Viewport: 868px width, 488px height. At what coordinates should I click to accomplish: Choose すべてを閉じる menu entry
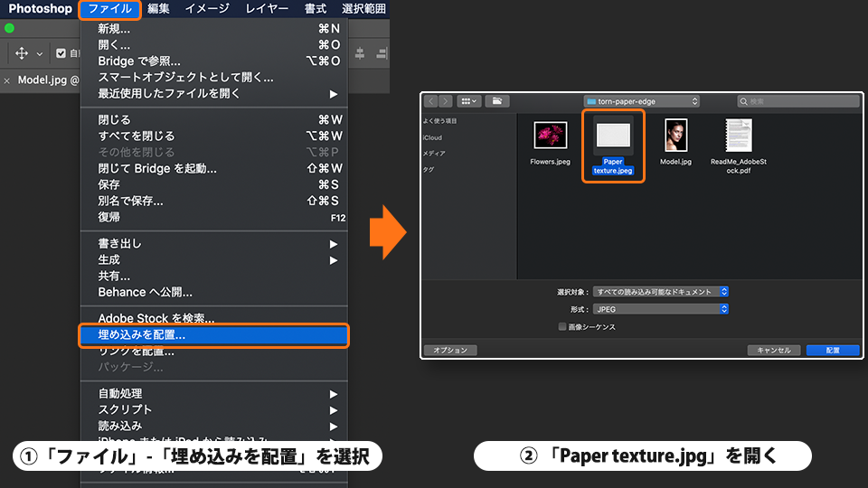[214, 136]
